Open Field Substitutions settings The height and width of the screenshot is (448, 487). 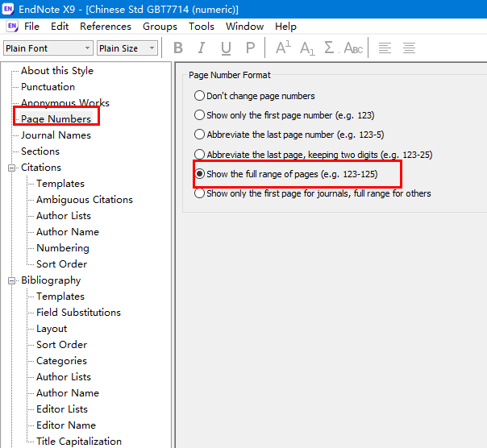point(78,313)
